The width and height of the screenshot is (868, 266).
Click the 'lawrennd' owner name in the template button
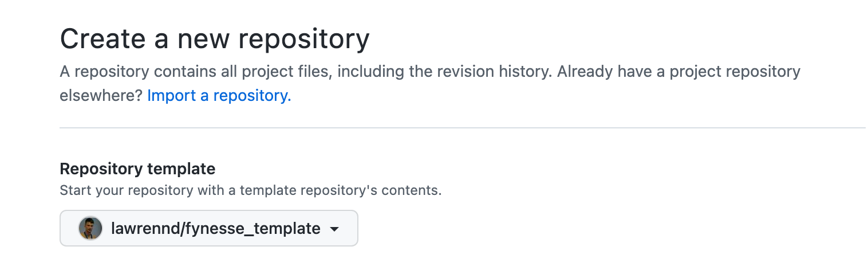143,229
